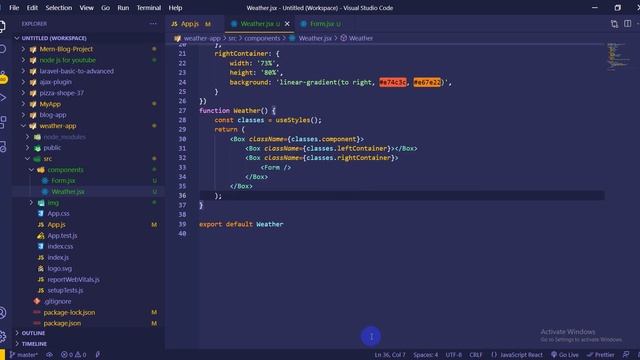
Task: Open the Search view in activity bar
Action: coord(2,49)
